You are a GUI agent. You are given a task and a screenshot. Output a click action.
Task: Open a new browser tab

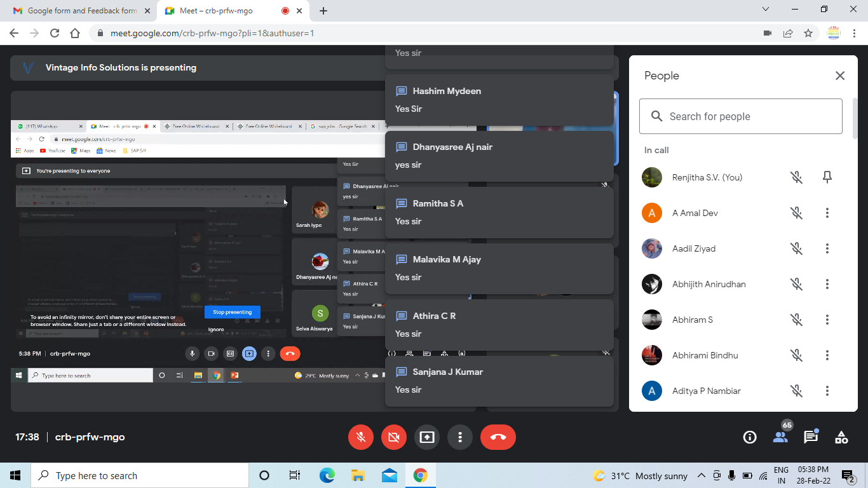tap(323, 11)
